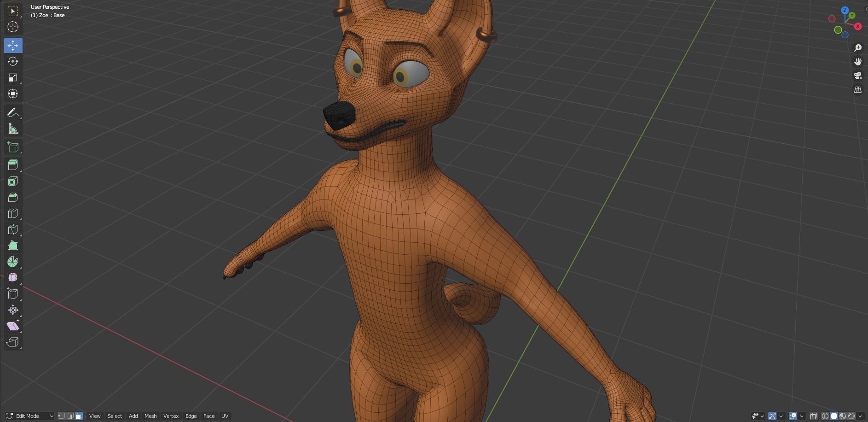Activate the Spin tool

[13, 262]
